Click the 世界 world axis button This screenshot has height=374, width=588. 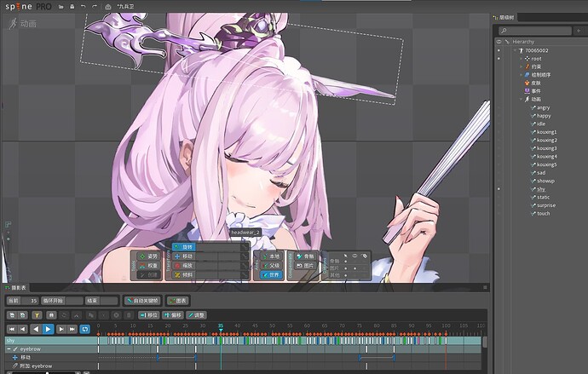(x=271, y=275)
